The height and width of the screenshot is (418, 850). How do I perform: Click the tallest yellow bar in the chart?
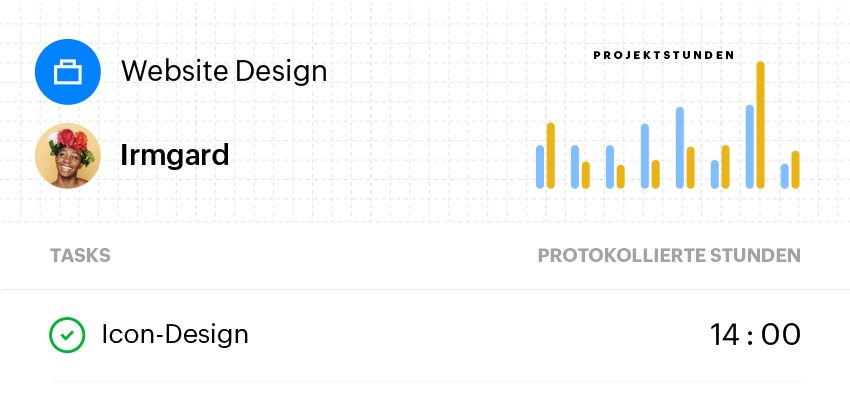click(x=761, y=125)
